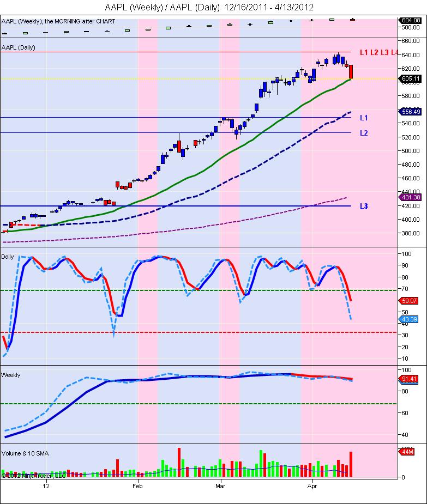Click the 380.00 price axis label
This screenshot has height=504, width=427.
pos(411,233)
